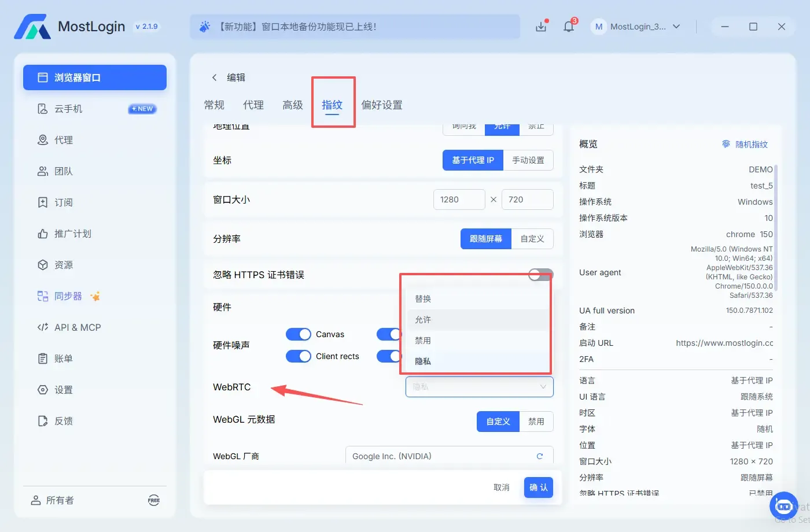Click the 取消 button

502,487
